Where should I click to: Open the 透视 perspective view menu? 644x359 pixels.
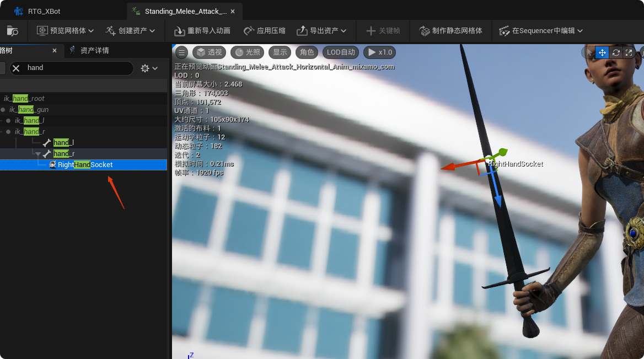210,52
